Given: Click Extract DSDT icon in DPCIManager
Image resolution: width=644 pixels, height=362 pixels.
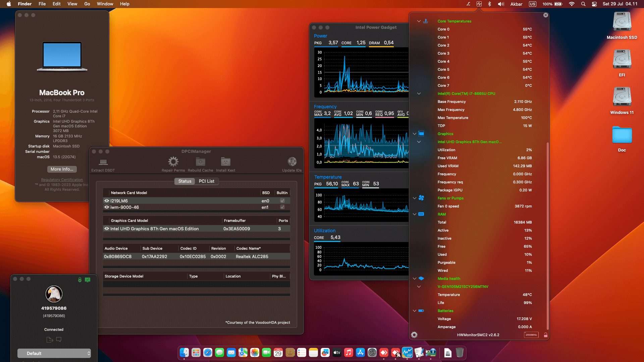Looking at the screenshot, I should [x=103, y=162].
